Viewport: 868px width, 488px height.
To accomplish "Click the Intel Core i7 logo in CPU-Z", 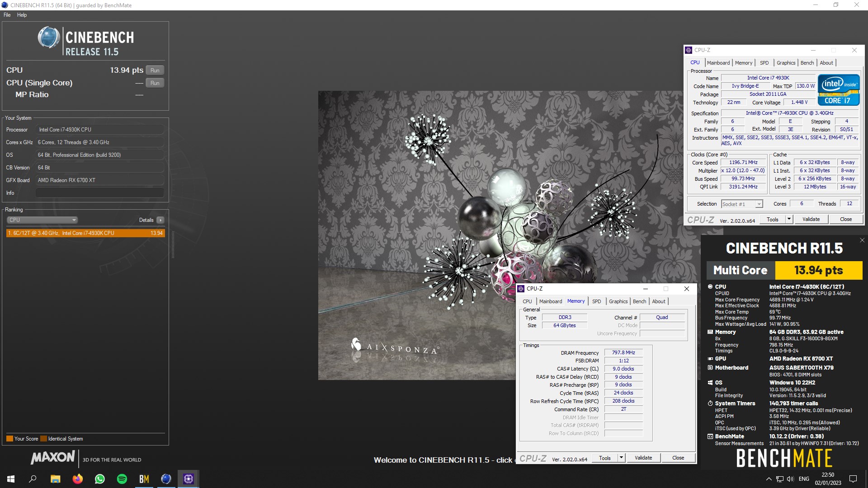I will (839, 90).
